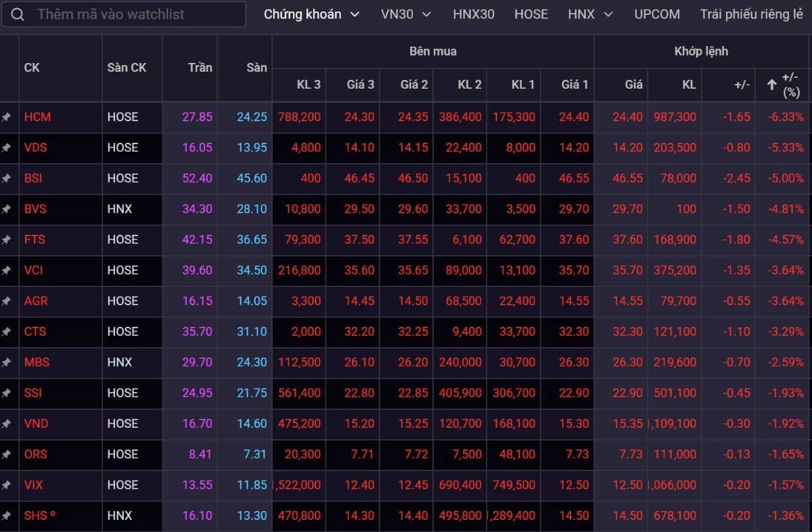Toggle the pin icon for VIX row
Image resolution: width=812 pixels, height=532 pixels.
[6, 485]
